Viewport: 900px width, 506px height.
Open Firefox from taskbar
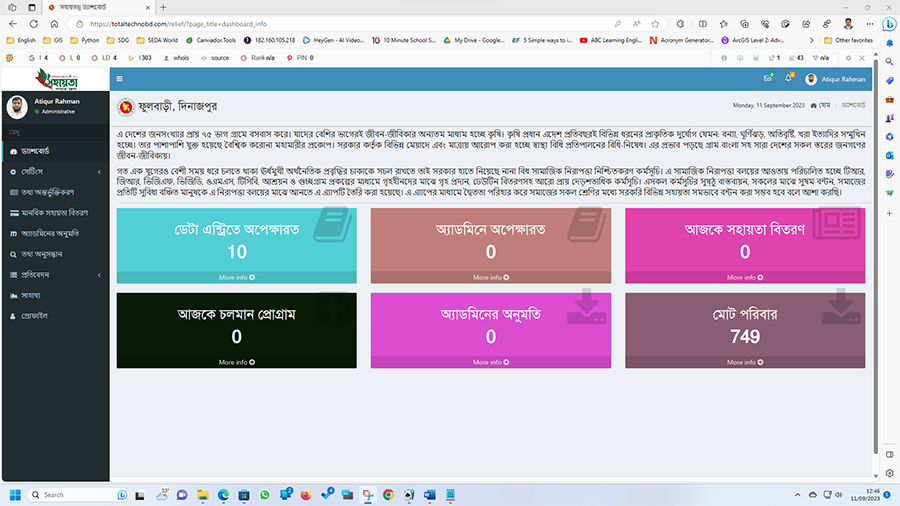tap(305, 495)
